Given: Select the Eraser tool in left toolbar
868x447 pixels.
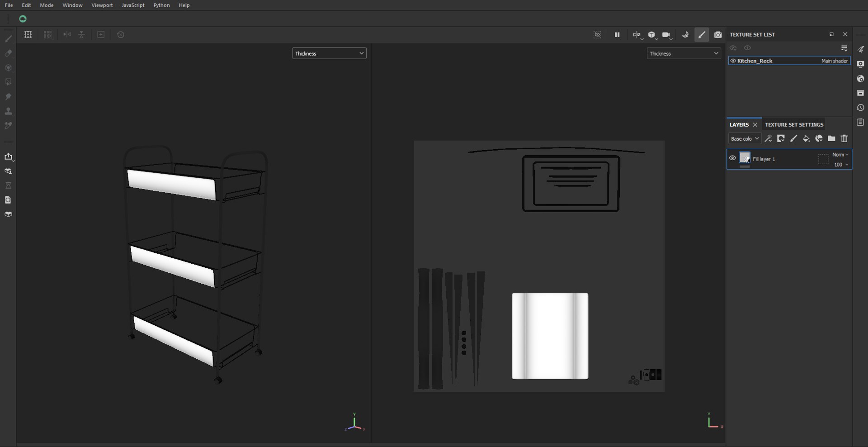Looking at the screenshot, I should coord(8,53).
